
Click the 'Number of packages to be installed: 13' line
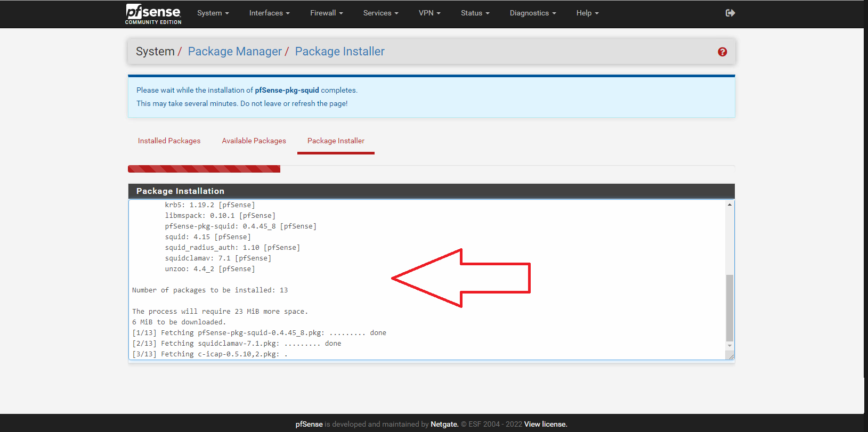pos(210,290)
